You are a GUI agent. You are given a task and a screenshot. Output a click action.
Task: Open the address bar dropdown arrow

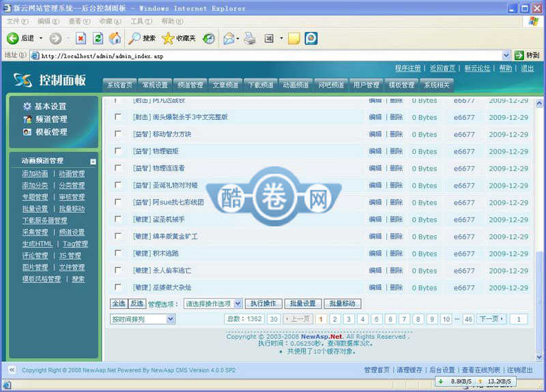click(x=506, y=55)
